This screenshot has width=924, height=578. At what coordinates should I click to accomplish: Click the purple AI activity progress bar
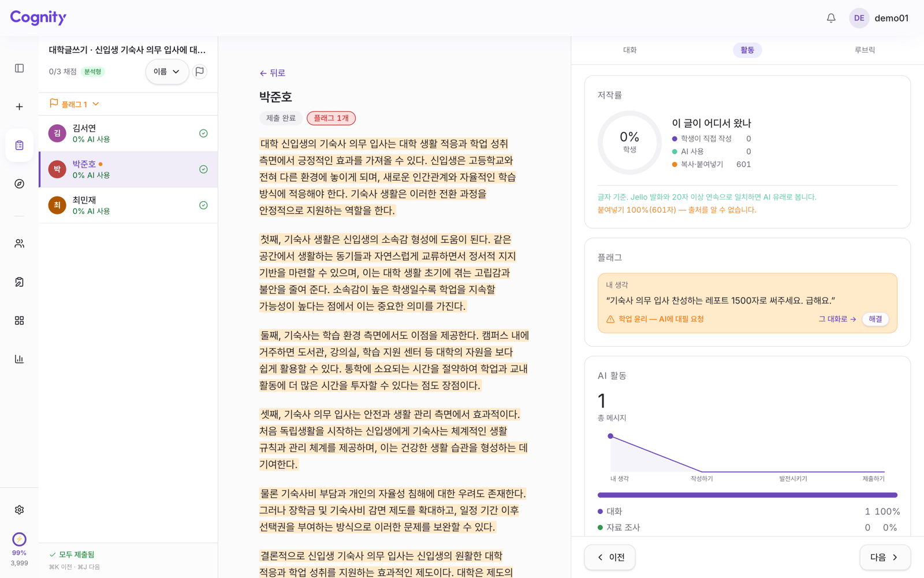click(747, 495)
